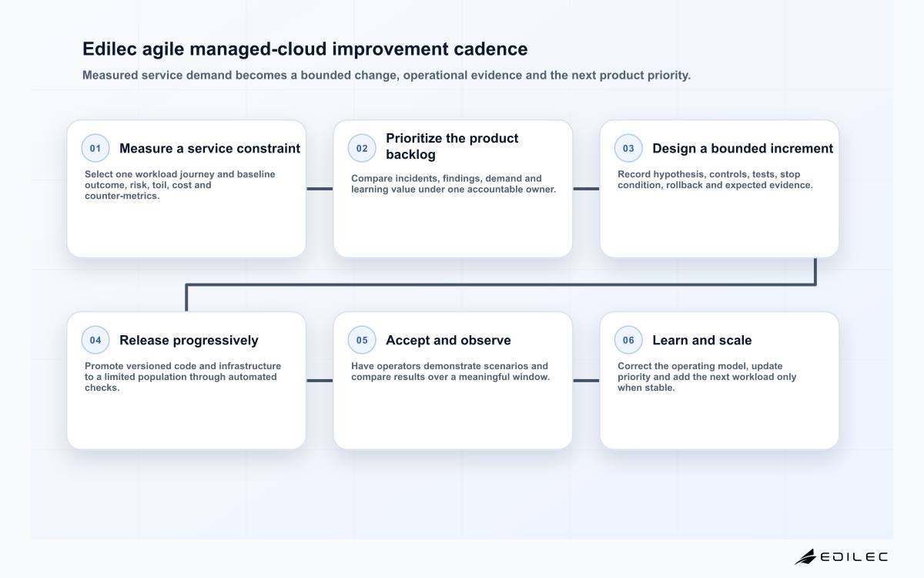Click the description 'Promote versioned code and infrastructure'
This screenshot has height=578, width=924.
tap(182, 377)
